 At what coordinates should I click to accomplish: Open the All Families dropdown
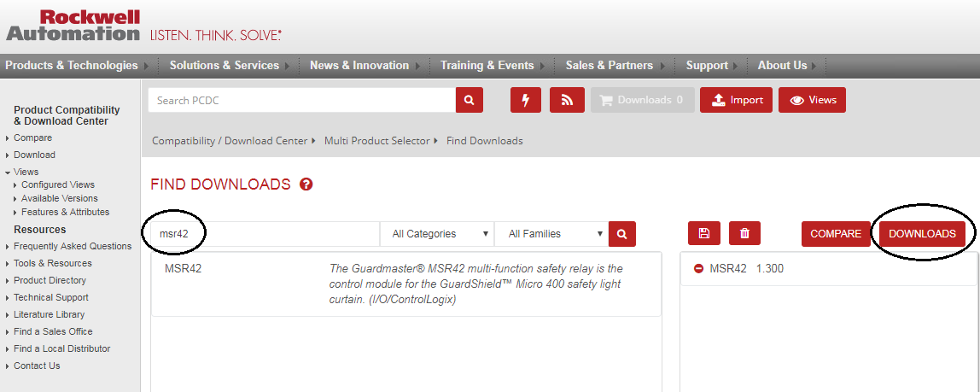pos(551,234)
